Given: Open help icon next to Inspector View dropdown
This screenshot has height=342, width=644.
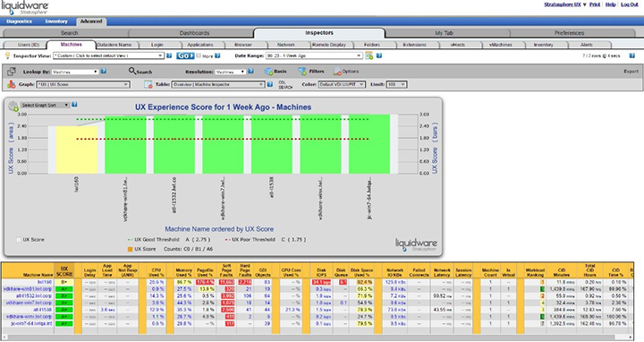Looking at the screenshot, I should [x=169, y=56].
